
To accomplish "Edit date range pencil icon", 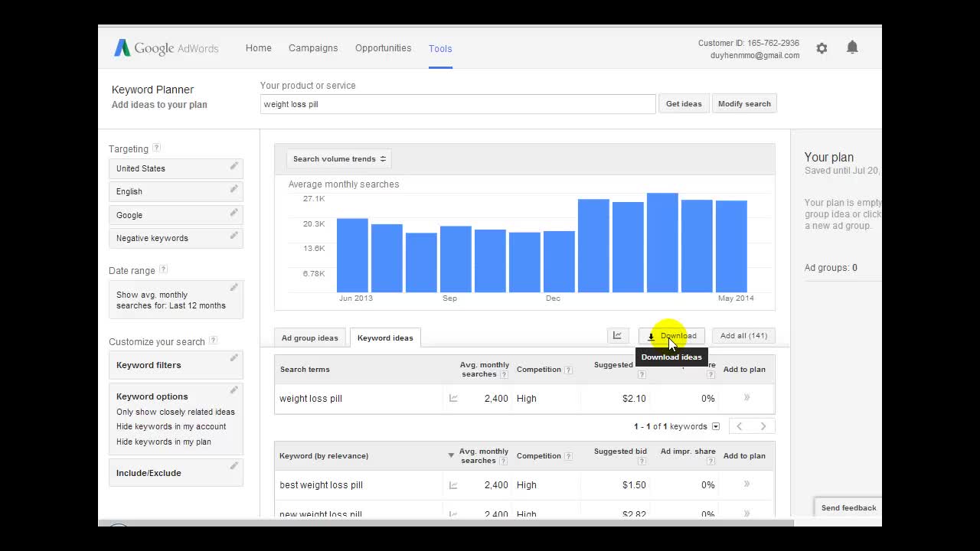I will coord(234,288).
